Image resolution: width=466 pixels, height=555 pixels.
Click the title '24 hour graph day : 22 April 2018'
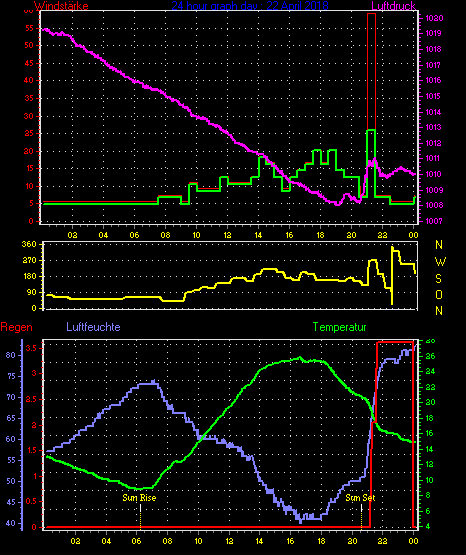tap(250, 6)
